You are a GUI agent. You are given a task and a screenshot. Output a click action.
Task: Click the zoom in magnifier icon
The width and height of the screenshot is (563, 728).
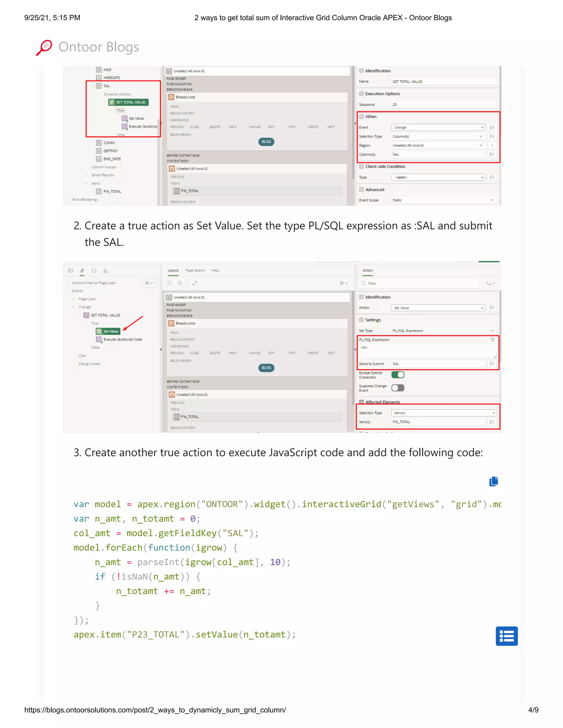coord(180,283)
